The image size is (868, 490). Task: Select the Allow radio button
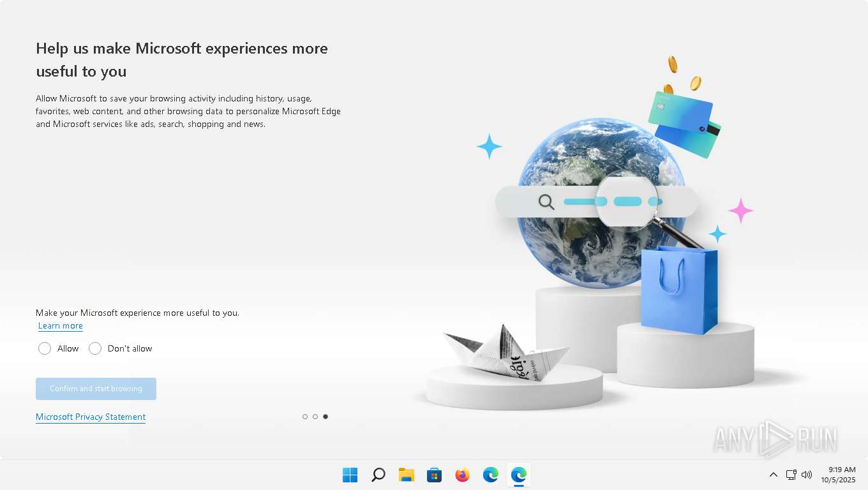(x=45, y=348)
